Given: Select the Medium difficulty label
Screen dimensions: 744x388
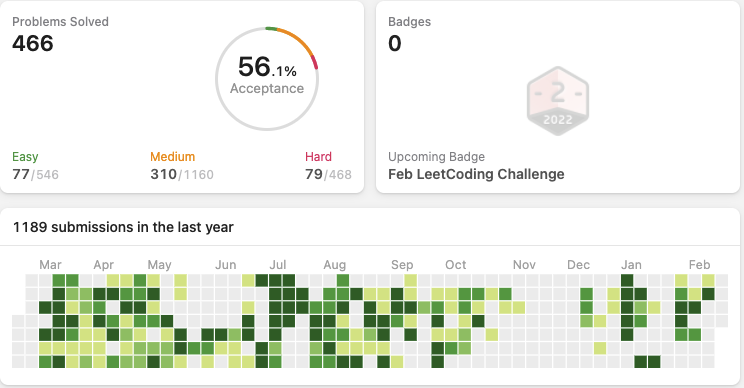Looking at the screenshot, I should [173, 157].
